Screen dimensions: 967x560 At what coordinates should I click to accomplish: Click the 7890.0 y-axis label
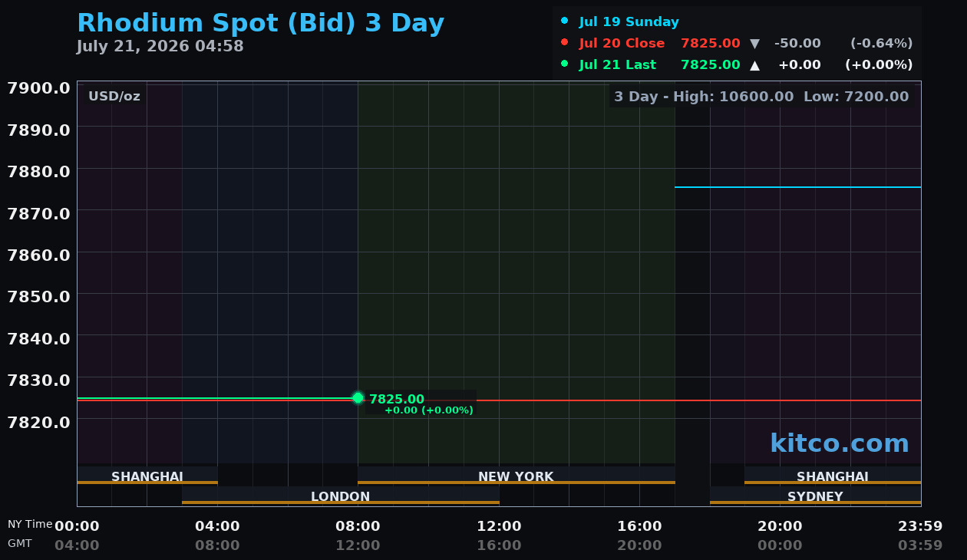point(38,130)
